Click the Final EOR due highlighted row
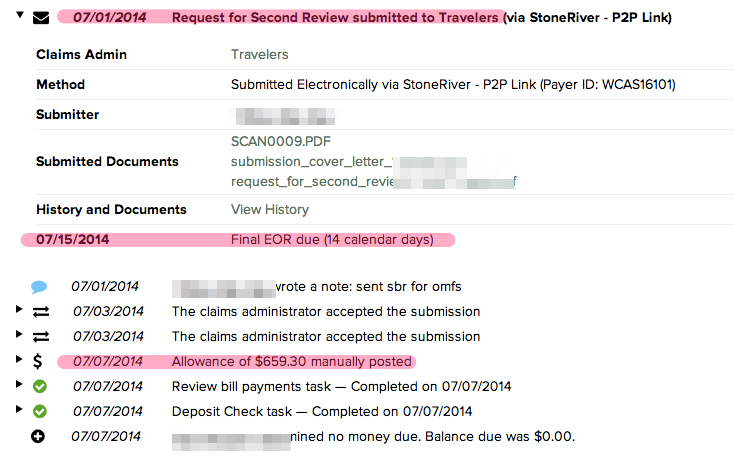The height and width of the screenshot is (470, 734). pyautogui.click(x=238, y=240)
